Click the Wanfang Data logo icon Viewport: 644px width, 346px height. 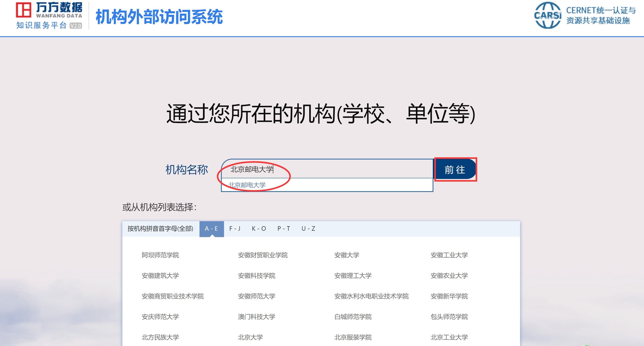tap(23, 10)
